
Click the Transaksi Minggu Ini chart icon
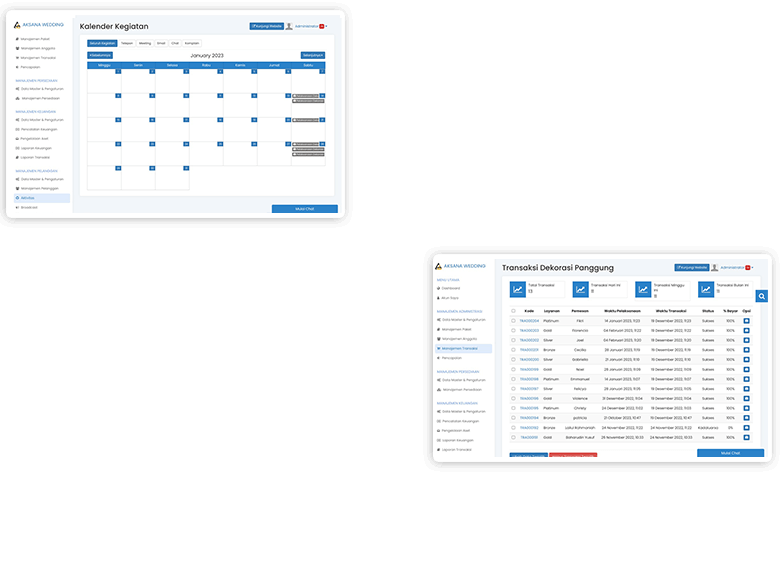(x=644, y=289)
